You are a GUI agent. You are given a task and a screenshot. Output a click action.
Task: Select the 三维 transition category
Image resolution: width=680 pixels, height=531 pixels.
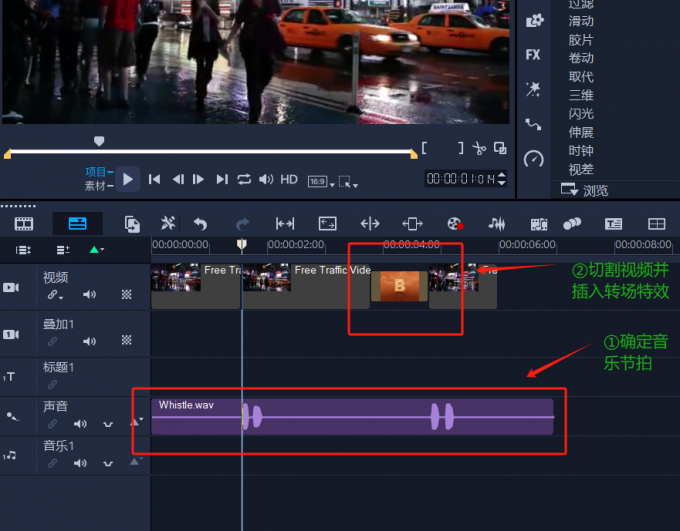pos(581,95)
